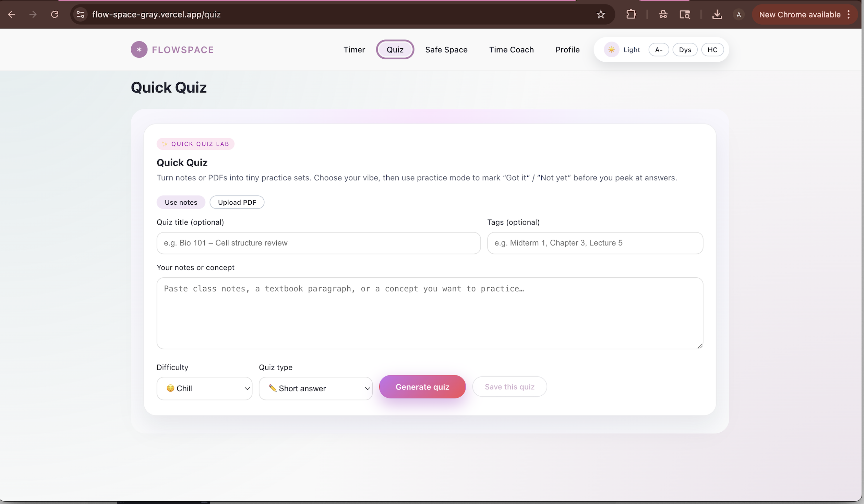Open the Chrome profile avatar

(739, 14)
